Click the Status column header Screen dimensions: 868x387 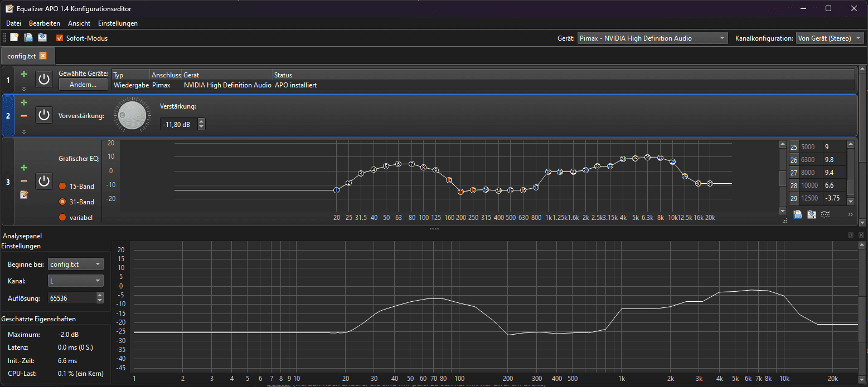[563, 75]
